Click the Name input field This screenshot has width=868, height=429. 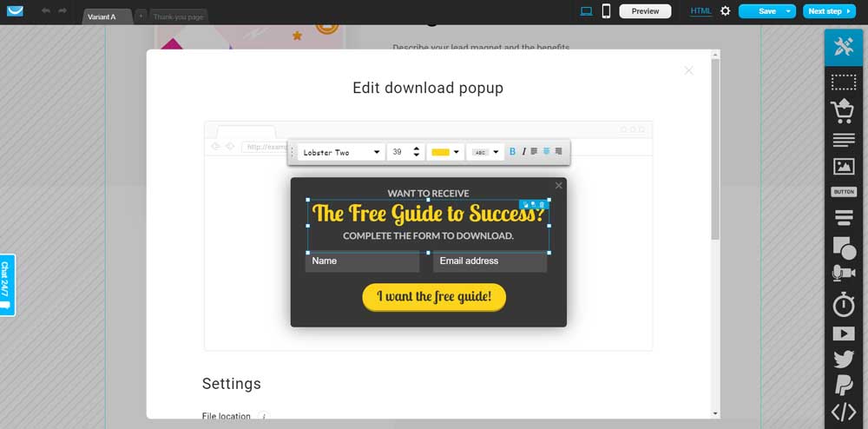[x=362, y=261]
